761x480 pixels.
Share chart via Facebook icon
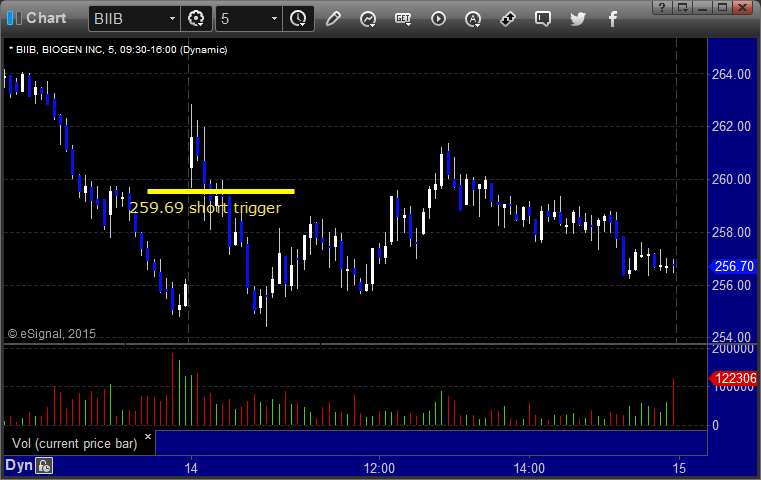[x=613, y=19]
